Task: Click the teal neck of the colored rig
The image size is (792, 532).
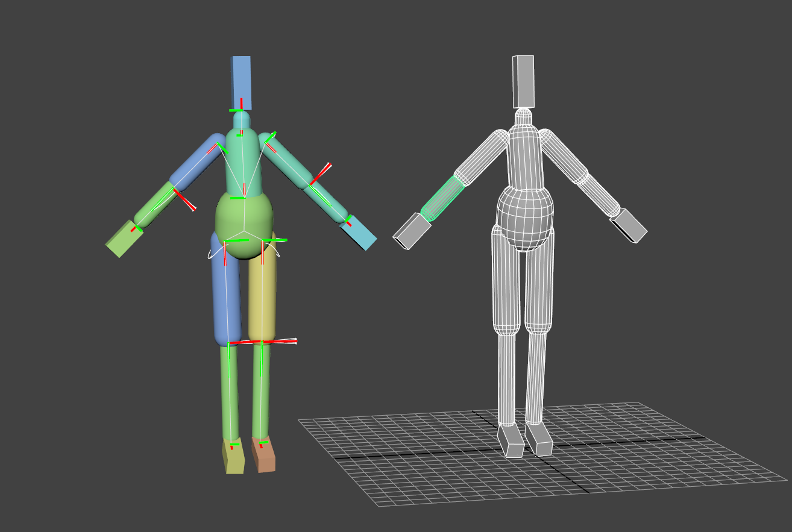Action: coord(241,120)
